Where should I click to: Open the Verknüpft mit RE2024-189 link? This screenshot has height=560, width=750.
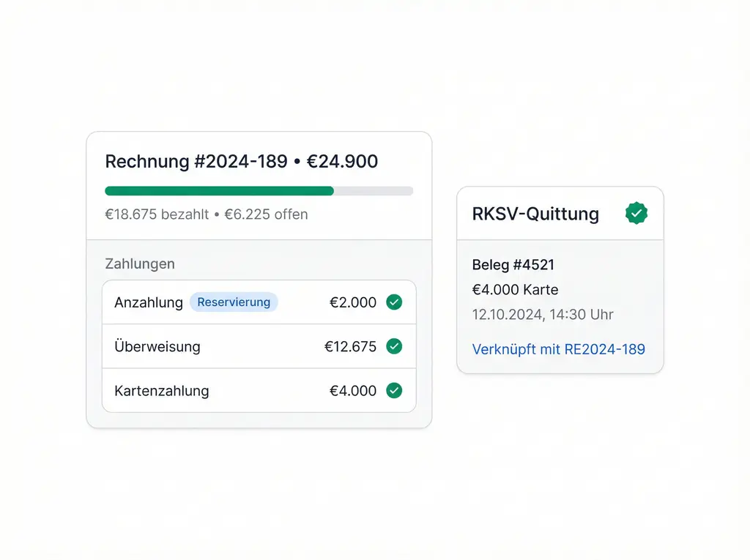click(x=558, y=349)
